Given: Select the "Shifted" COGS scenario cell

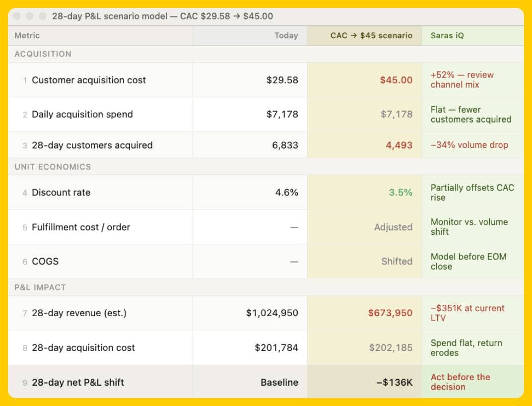Looking at the screenshot, I should tap(397, 262).
